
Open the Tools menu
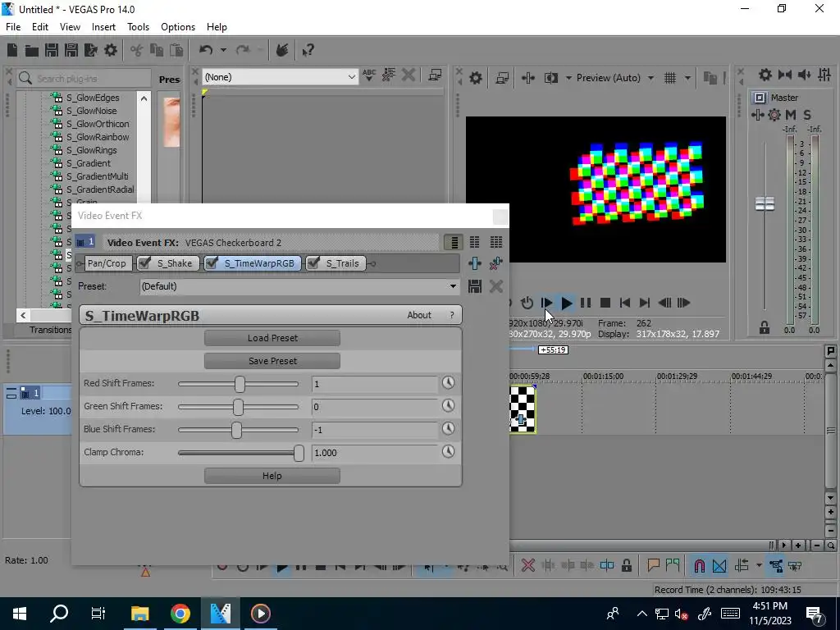click(138, 27)
